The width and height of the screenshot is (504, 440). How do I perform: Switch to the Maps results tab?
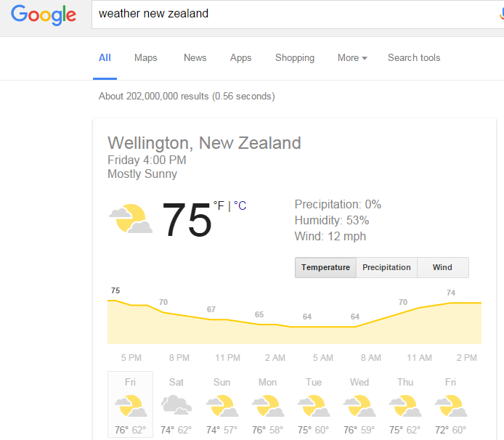coord(145,58)
